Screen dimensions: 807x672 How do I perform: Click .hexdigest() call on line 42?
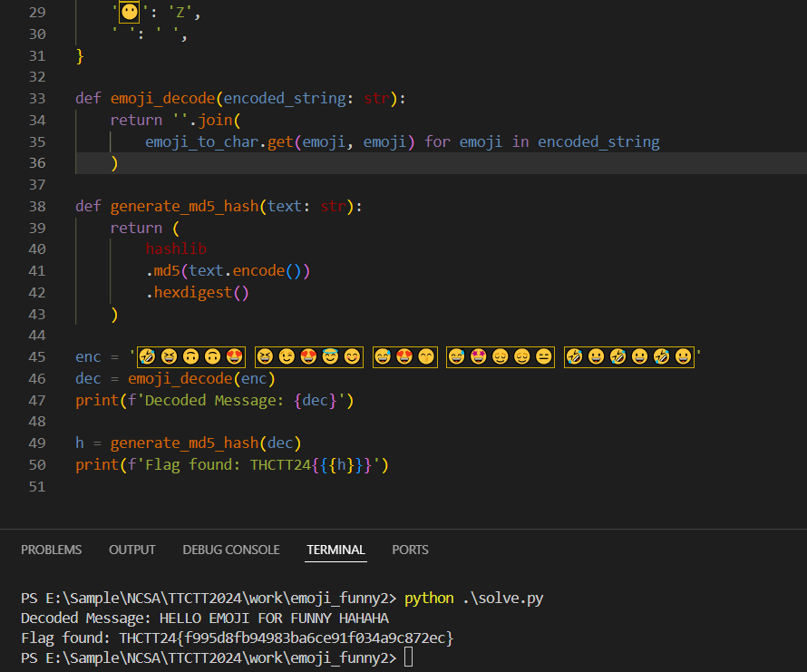click(x=197, y=293)
